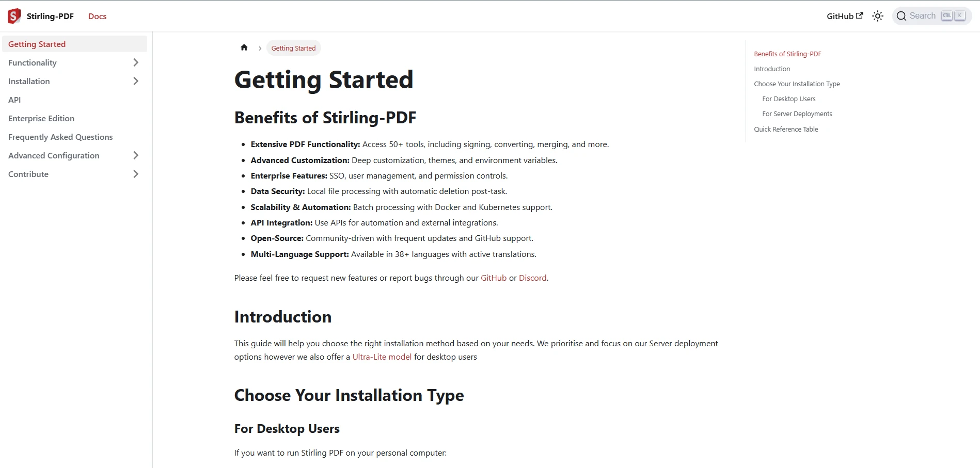
Task: Select Getting Started in the sidebar
Action: (x=37, y=44)
